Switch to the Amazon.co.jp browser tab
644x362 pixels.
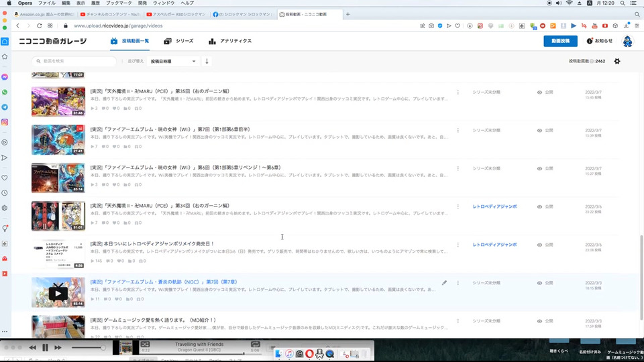click(x=44, y=14)
